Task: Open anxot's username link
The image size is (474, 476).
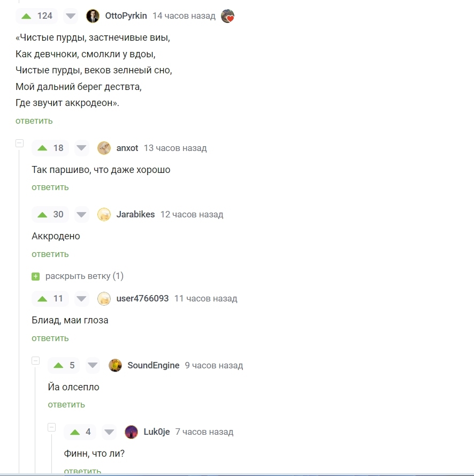Action: tap(127, 148)
